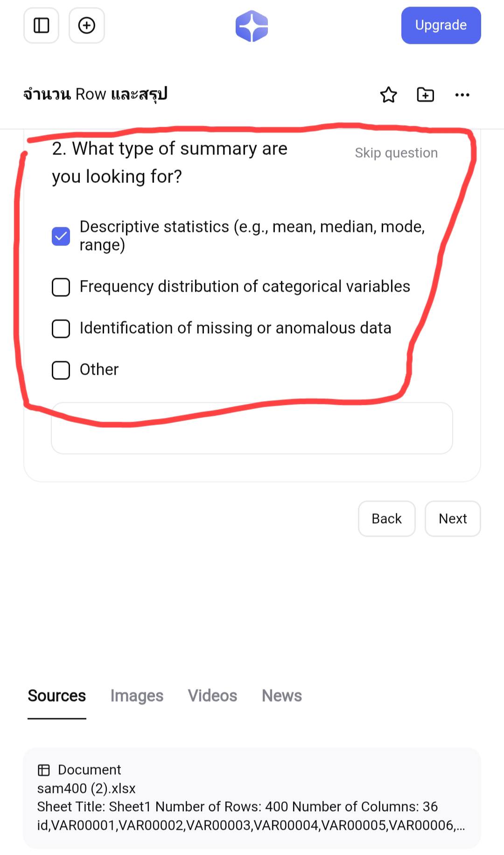Switch to the Sources tab
Viewport: 504px width, 855px height.
(56, 695)
